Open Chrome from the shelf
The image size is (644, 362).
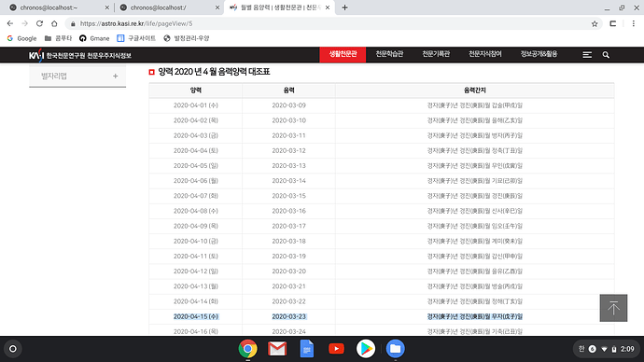(247, 349)
